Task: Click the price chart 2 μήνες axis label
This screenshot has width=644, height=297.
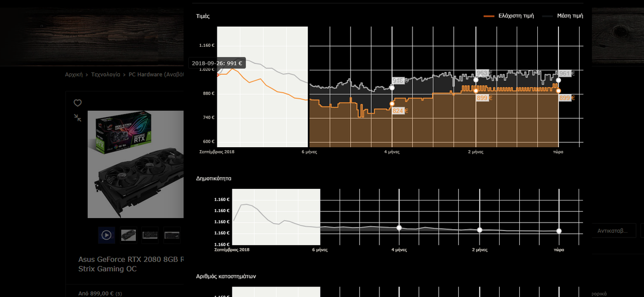Action: tap(475, 151)
